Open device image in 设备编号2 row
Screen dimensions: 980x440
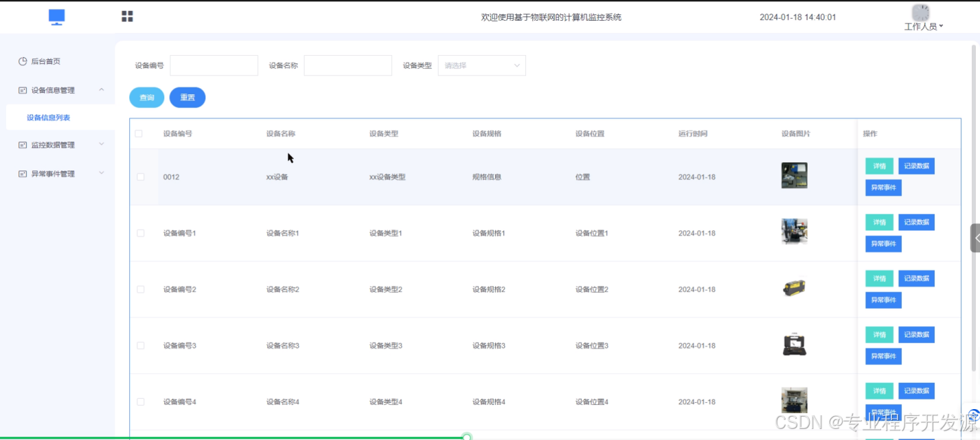795,288
